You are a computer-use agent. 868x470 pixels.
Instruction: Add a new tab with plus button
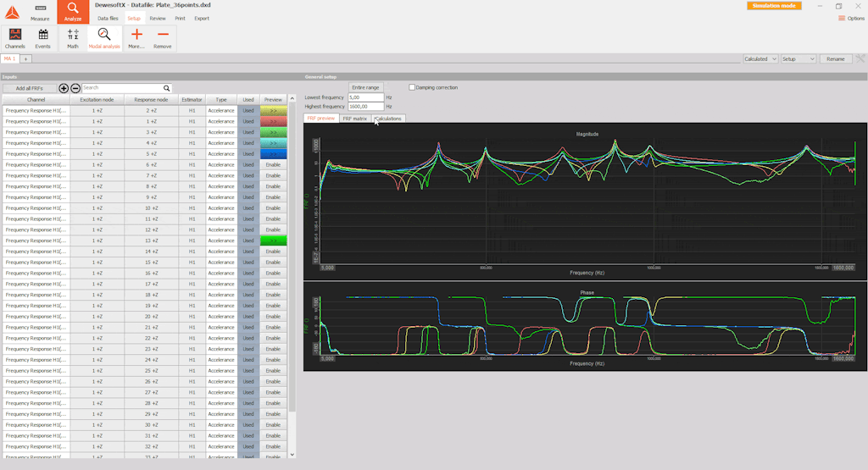click(x=25, y=58)
